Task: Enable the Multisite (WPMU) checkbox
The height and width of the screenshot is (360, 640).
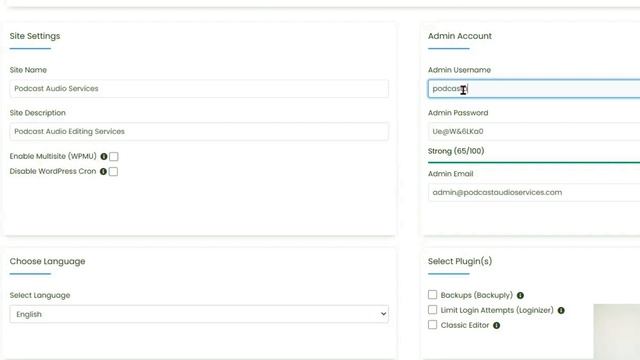Action: point(114,156)
